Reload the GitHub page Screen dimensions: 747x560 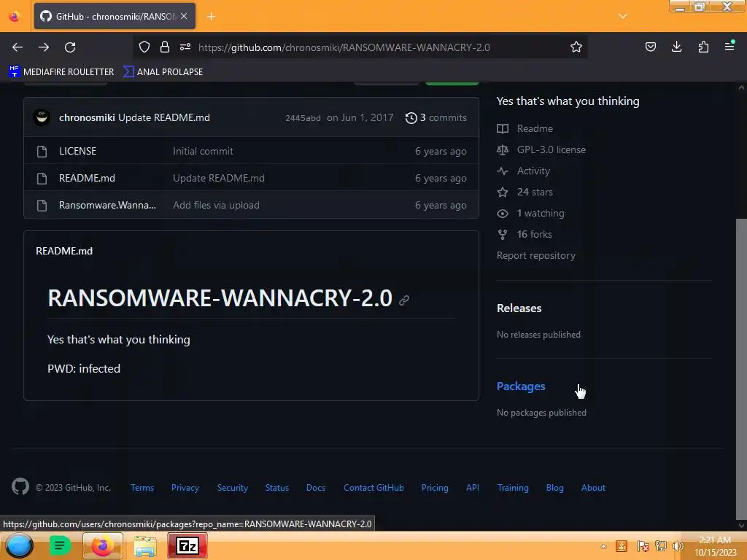click(70, 47)
